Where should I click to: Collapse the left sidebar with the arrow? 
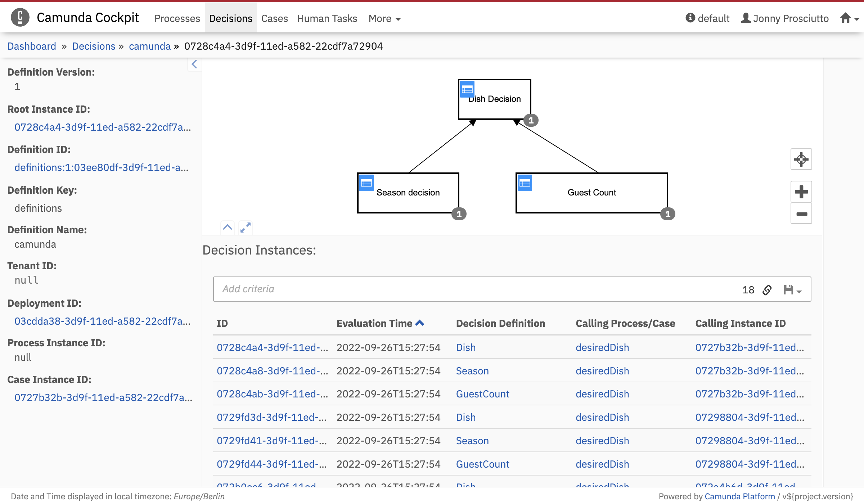(x=194, y=64)
